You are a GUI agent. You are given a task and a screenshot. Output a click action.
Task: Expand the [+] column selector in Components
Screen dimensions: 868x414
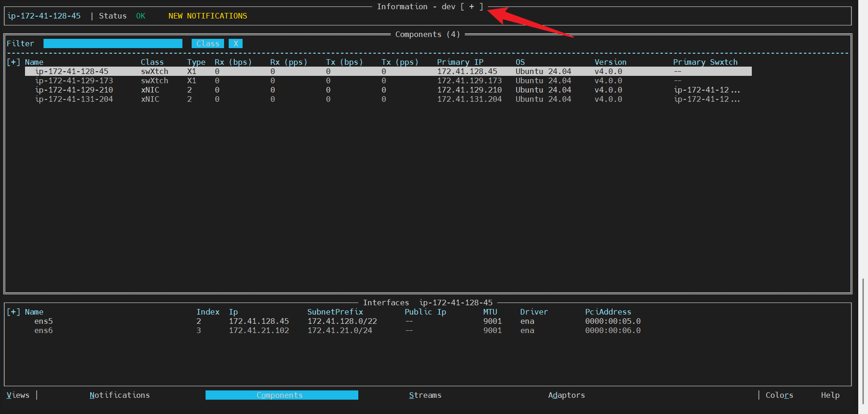pyautogui.click(x=13, y=62)
